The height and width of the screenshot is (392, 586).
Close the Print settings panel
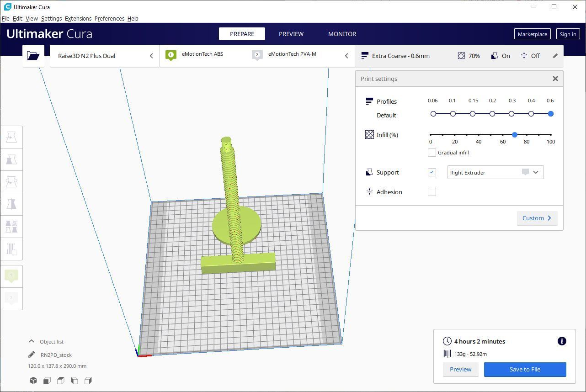pyautogui.click(x=555, y=79)
